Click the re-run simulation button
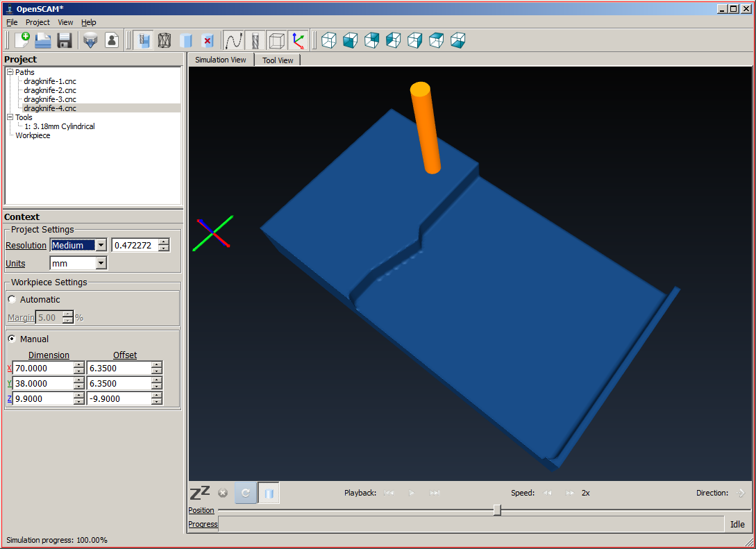The height and width of the screenshot is (549, 756). point(245,493)
